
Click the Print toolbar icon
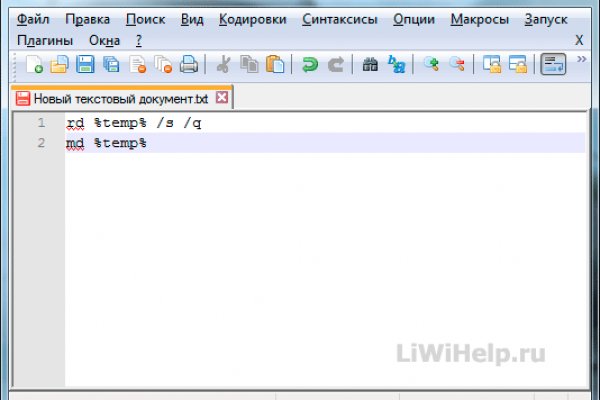pyautogui.click(x=189, y=65)
